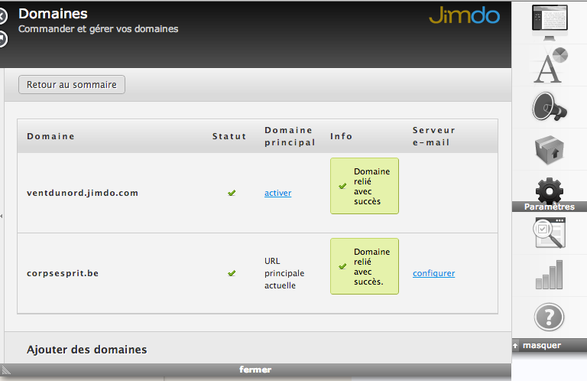This screenshot has height=381, width=587.
Task: Open the package upgrade box icon
Action: pyautogui.click(x=549, y=150)
